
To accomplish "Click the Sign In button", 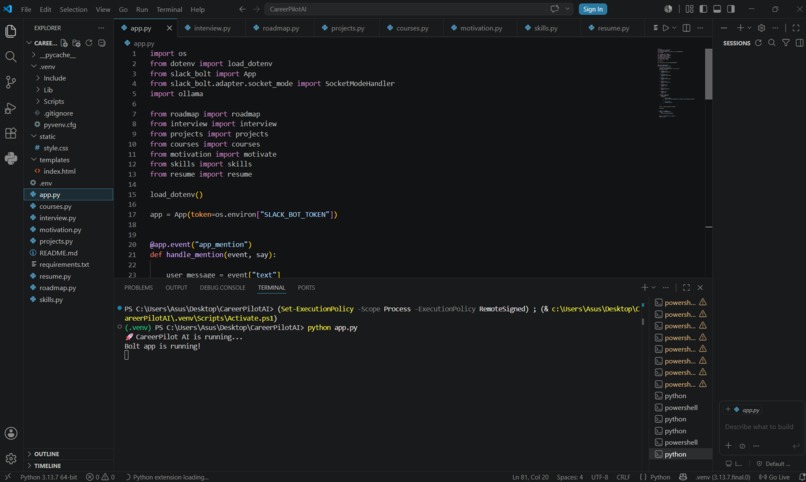I will coord(593,9).
